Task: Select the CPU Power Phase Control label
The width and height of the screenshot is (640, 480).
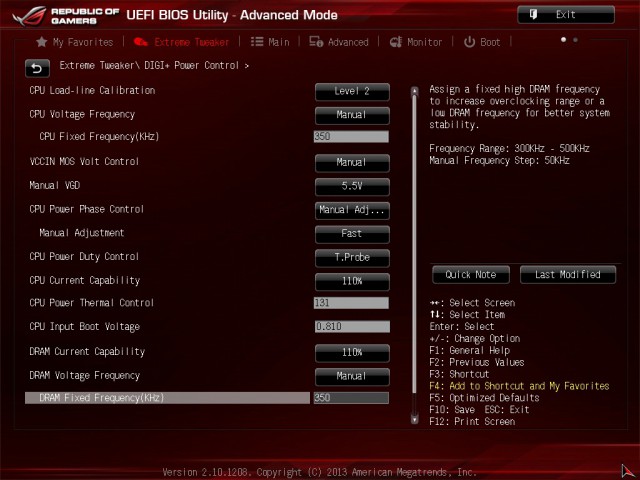Action: pyautogui.click(x=87, y=209)
